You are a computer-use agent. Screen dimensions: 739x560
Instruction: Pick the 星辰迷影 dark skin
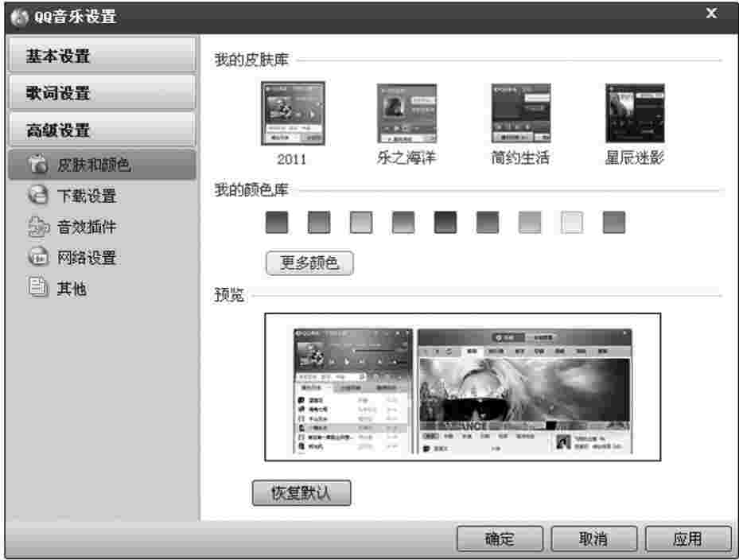point(635,114)
